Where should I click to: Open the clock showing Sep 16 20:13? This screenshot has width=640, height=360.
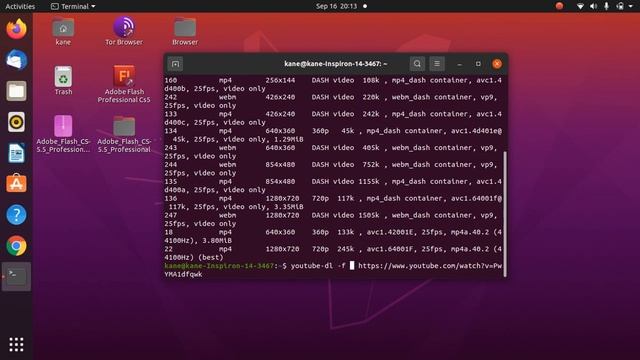[336, 6]
